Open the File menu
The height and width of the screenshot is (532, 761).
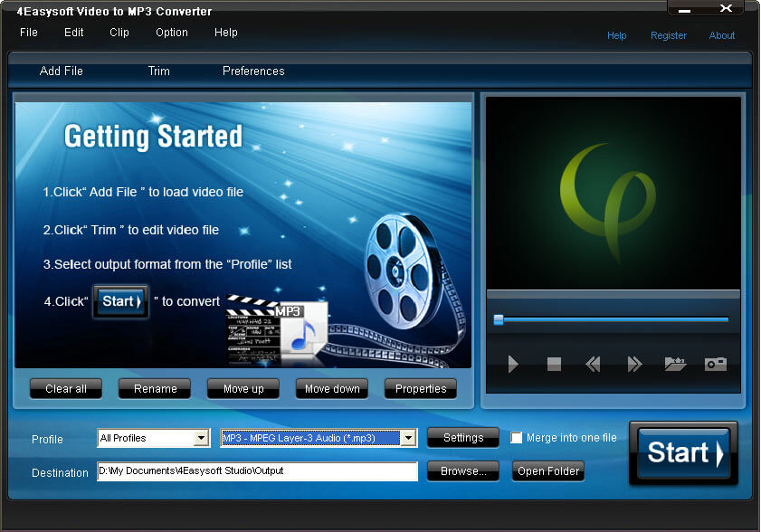[x=29, y=33]
